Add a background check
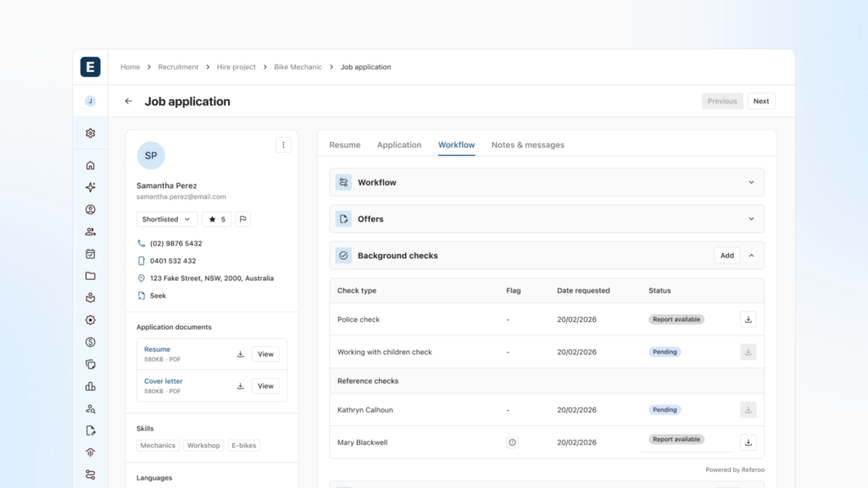Screen dimensions: 868x488 pyautogui.click(x=726, y=256)
